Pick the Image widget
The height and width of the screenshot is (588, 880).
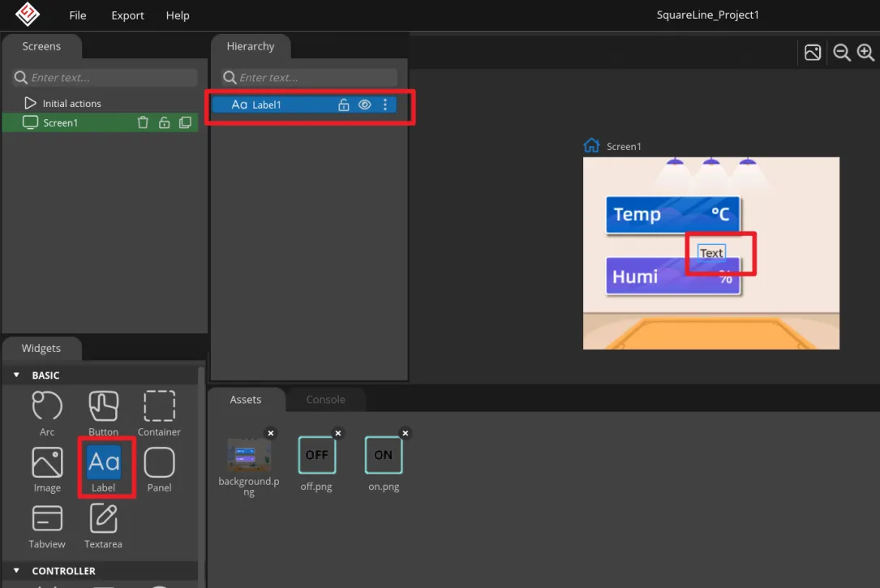pyautogui.click(x=47, y=463)
